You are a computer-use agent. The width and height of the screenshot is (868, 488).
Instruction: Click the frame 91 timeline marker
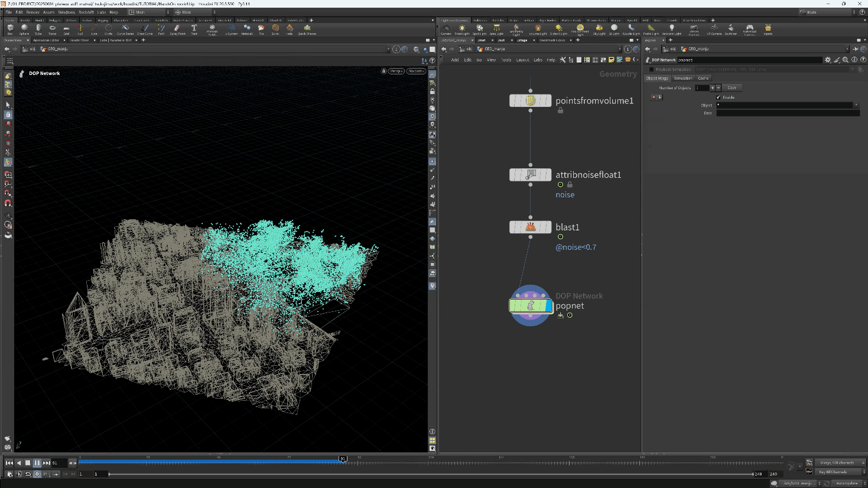343,458
